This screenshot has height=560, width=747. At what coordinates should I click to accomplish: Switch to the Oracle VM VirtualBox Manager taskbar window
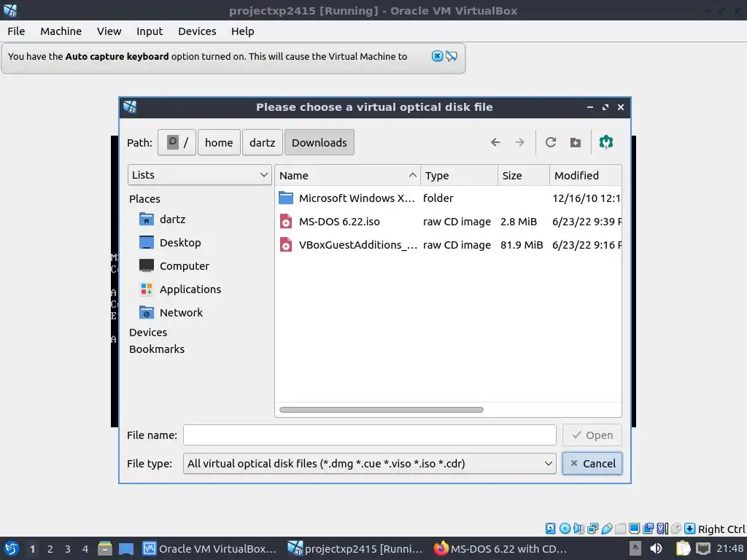tap(209, 548)
